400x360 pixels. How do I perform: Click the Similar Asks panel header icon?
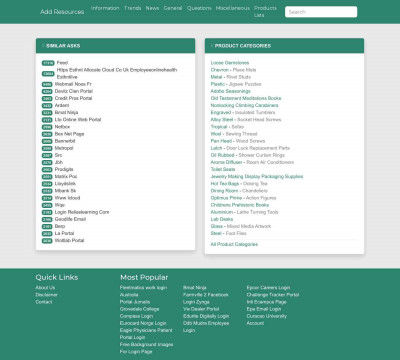pos(43,46)
